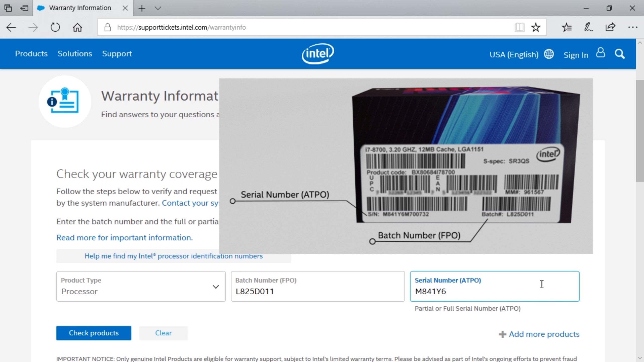Click the Check products button

click(x=94, y=333)
